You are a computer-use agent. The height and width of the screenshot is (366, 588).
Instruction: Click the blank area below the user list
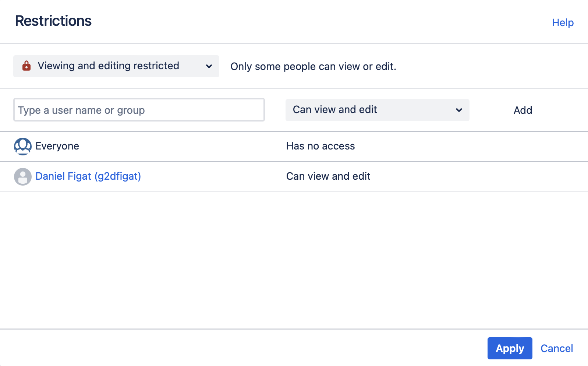(294, 260)
